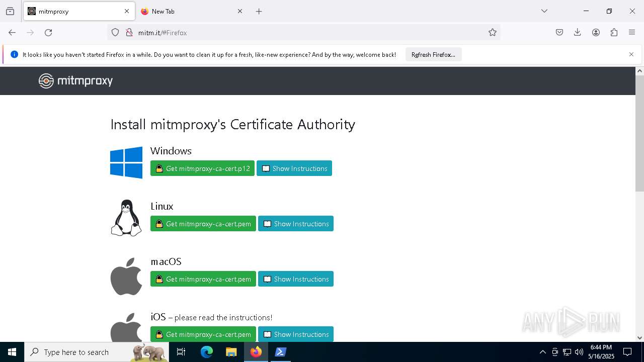Click the 'macOS' section heading
Image resolution: width=644 pixels, height=362 pixels.
click(166, 261)
